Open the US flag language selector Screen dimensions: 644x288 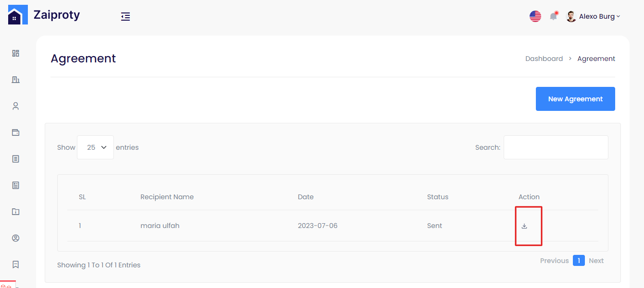pos(535,16)
